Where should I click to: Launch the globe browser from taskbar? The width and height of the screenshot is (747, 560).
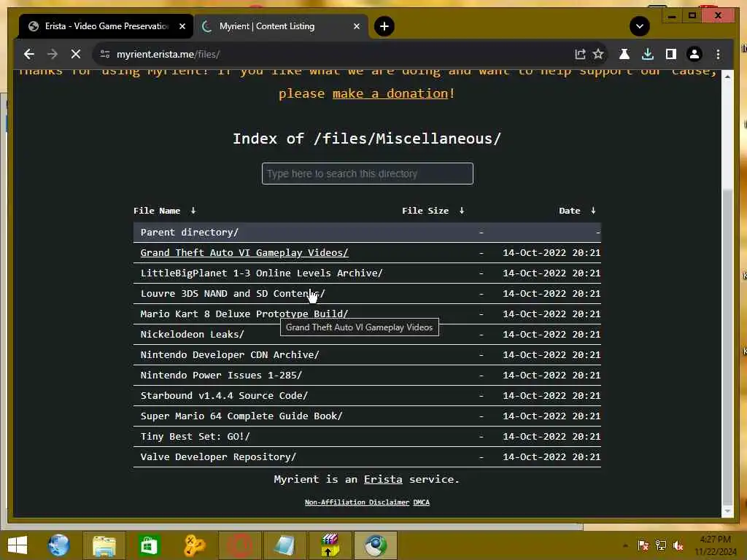(x=58, y=545)
